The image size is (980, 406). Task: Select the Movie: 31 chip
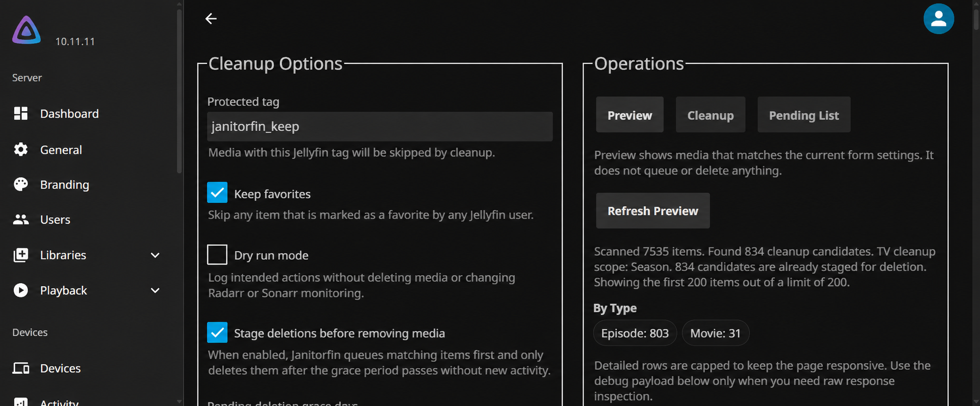tap(715, 333)
